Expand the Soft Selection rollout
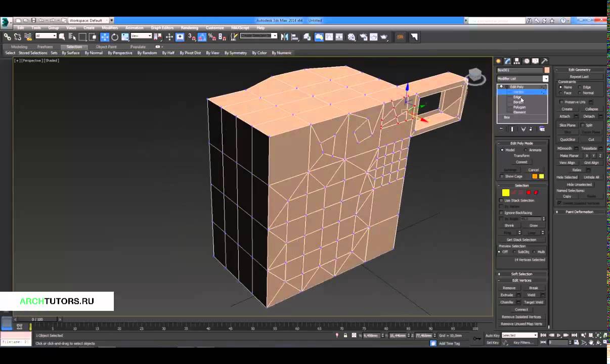The height and width of the screenshot is (364, 610). (521, 274)
